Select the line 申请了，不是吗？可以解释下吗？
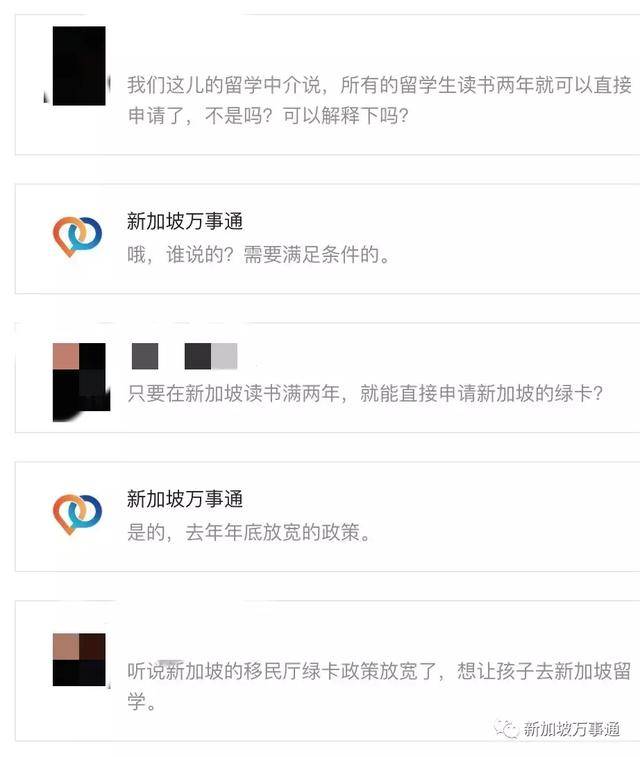Viewport: 640px width, 757px height. (x=268, y=115)
